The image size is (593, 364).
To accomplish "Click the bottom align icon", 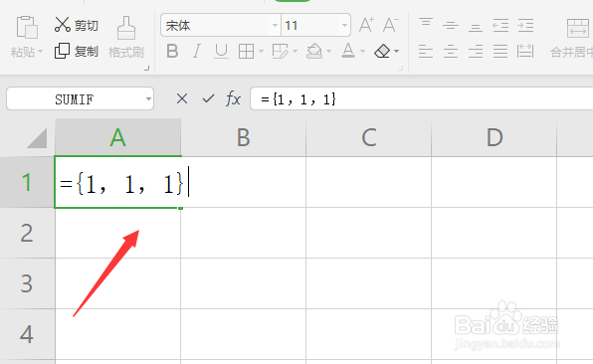I will tap(476, 27).
